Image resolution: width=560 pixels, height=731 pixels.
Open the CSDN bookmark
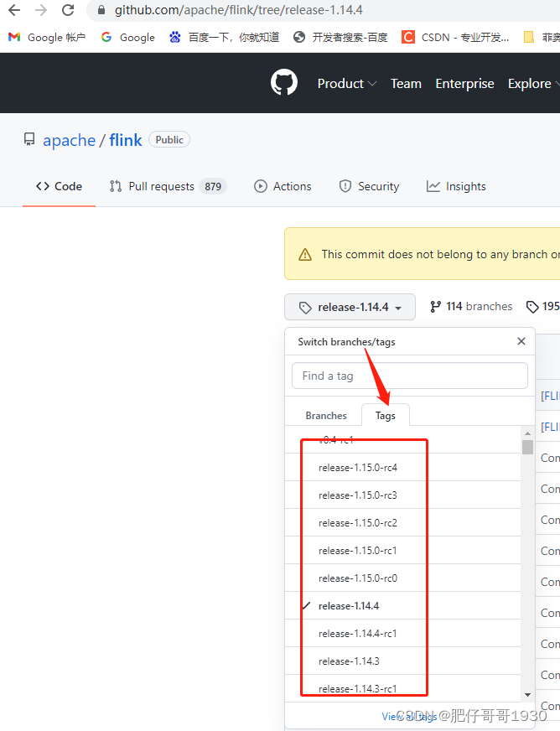point(455,37)
